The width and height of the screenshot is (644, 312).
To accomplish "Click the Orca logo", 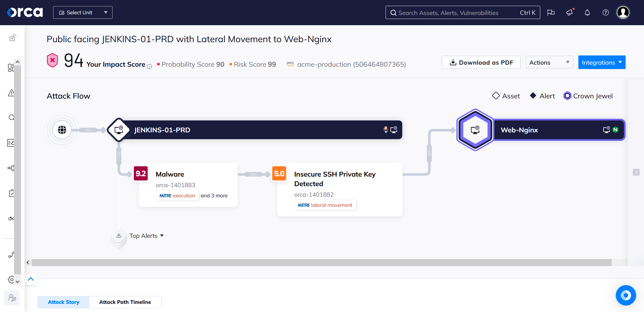I will tap(25, 12).
